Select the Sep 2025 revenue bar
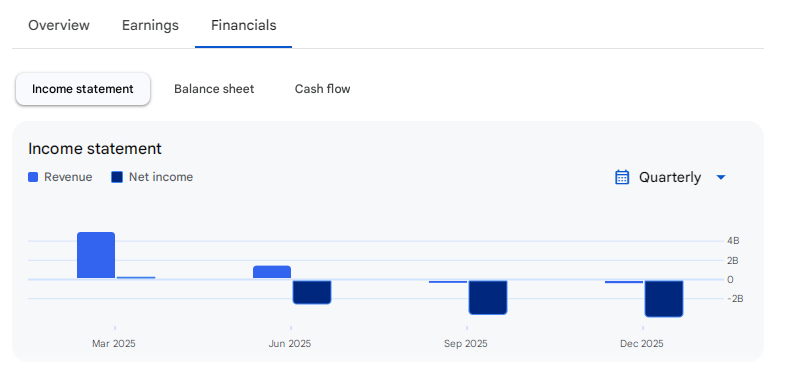 tap(448, 282)
